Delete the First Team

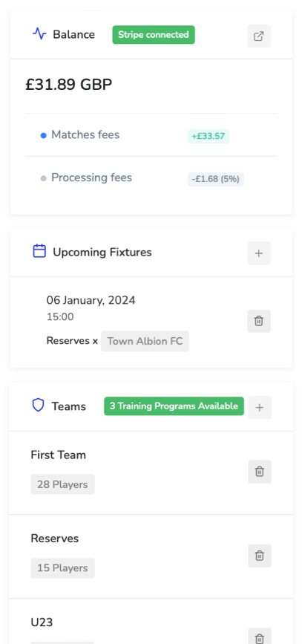coord(260,472)
